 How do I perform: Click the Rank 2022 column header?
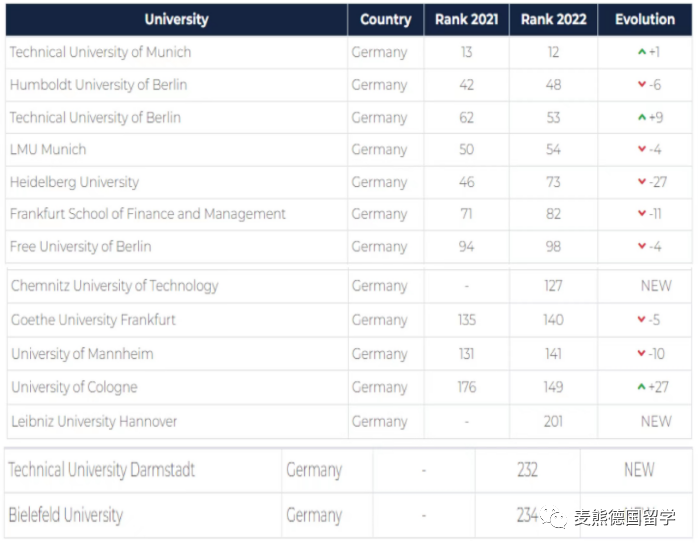(x=553, y=19)
